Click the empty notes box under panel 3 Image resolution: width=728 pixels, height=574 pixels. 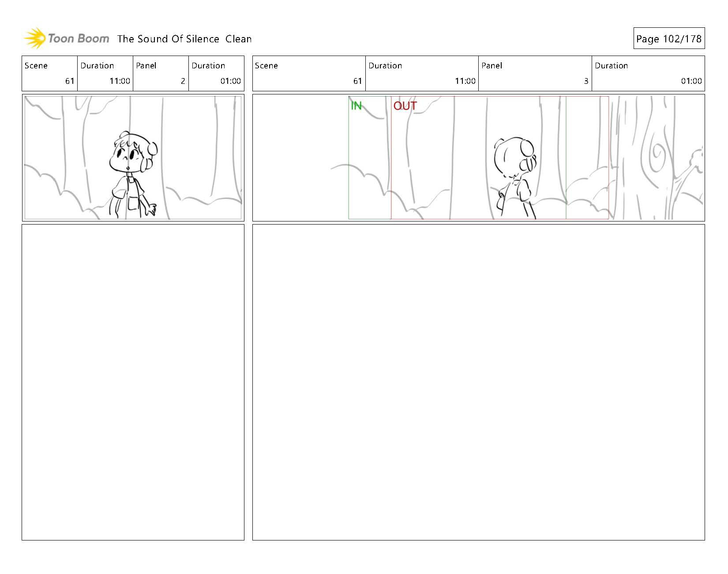[478, 382]
